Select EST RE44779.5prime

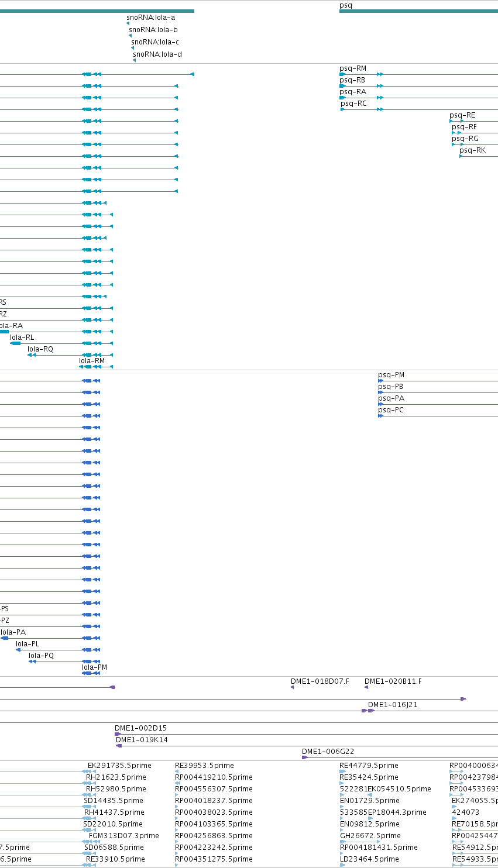tap(369, 766)
